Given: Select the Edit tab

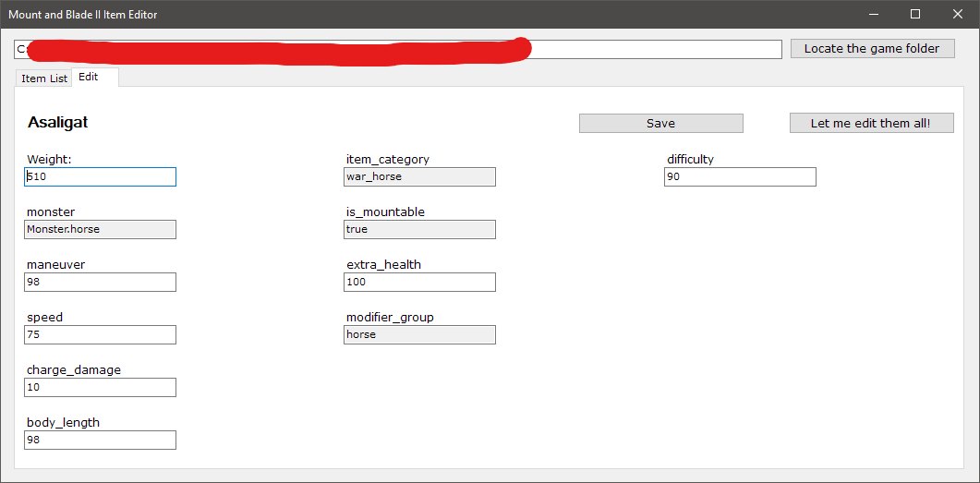Looking at the screenshot, I should pos(89,78).
